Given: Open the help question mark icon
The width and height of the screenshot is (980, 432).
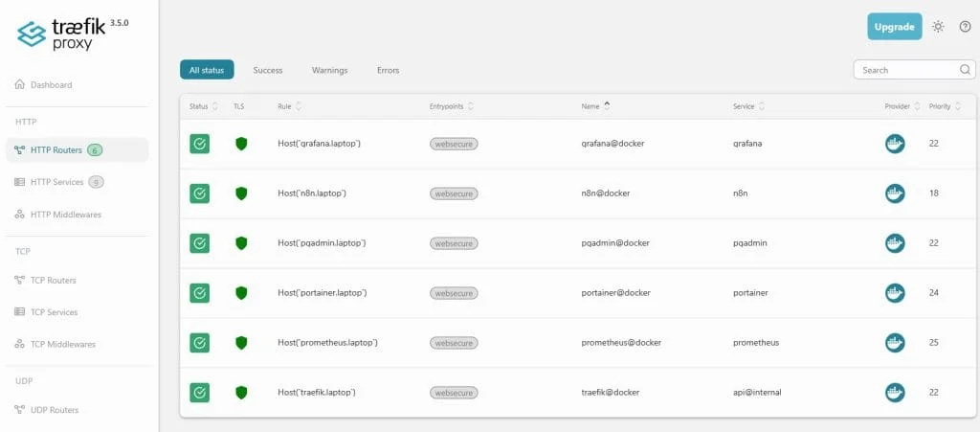Looking at the screenshot, I should click(965, 27).
